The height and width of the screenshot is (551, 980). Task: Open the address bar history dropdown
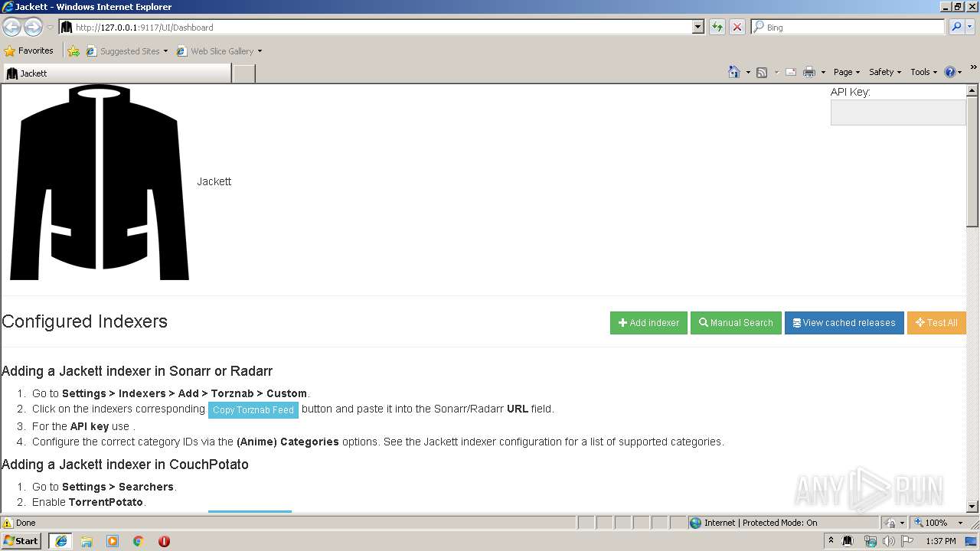pos(697,27)
